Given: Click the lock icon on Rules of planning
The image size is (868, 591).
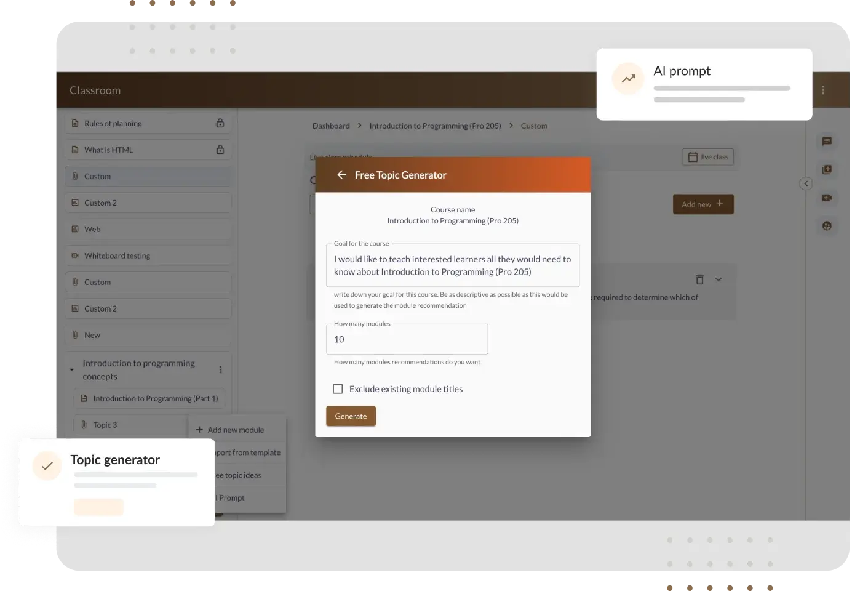Looking at the screenshot, I should click(220, 123).
